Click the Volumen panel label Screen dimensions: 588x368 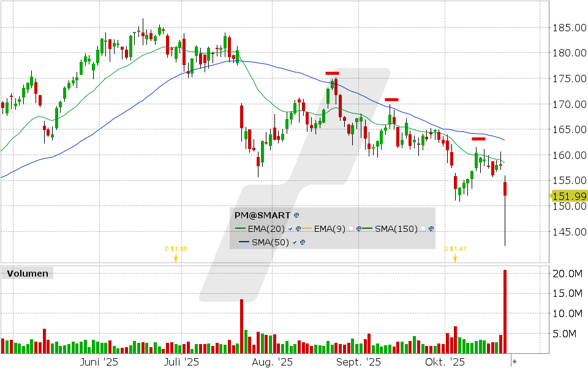coord(28,274)
